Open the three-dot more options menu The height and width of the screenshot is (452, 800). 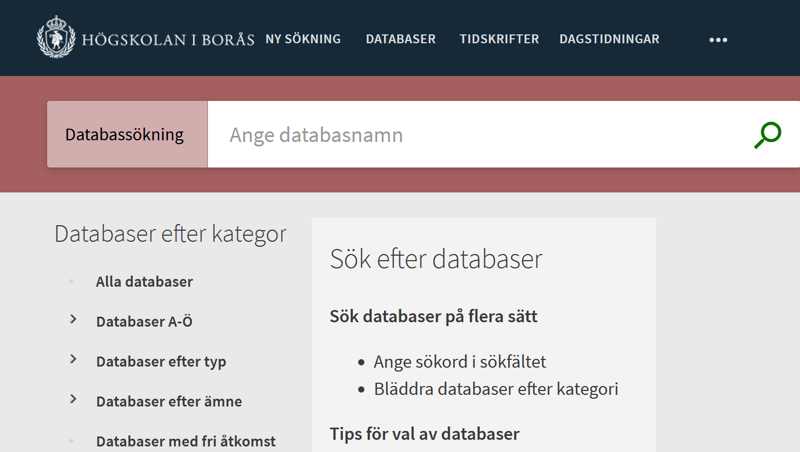tap(718, 40)
